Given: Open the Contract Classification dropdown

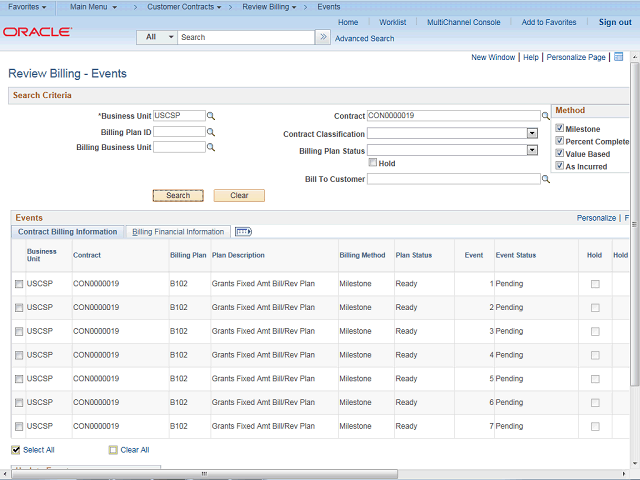Looking at the screenshot, I should [x=532, y=133].
